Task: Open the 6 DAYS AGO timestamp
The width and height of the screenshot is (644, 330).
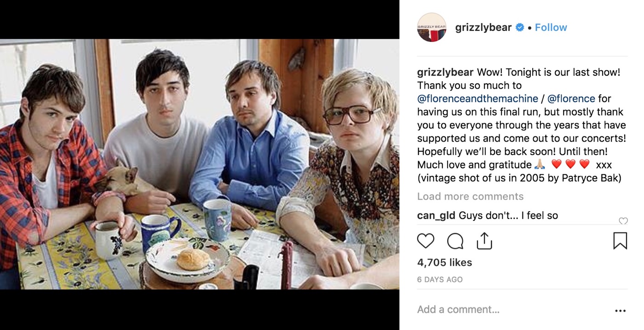Action: tap(440, 279)
